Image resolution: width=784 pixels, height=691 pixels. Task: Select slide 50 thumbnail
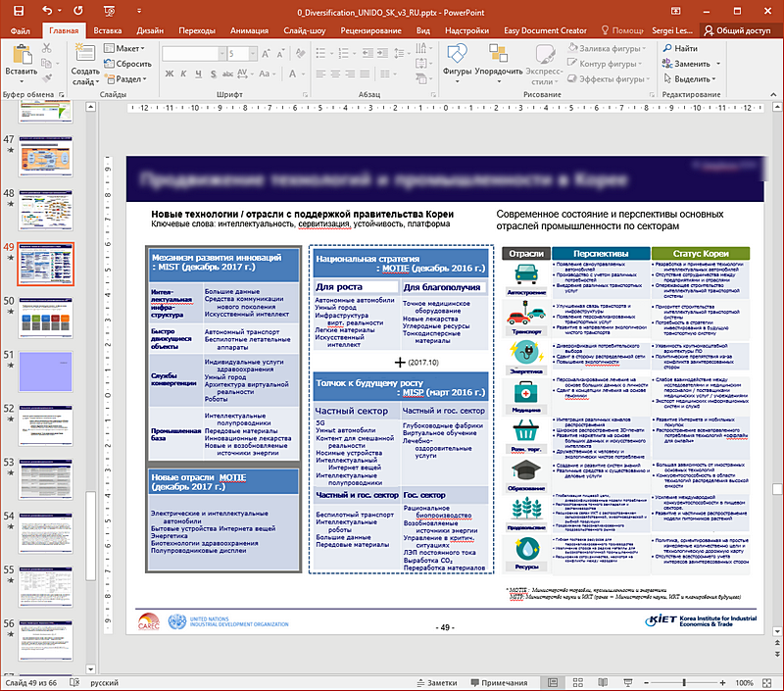pos(46,318)
